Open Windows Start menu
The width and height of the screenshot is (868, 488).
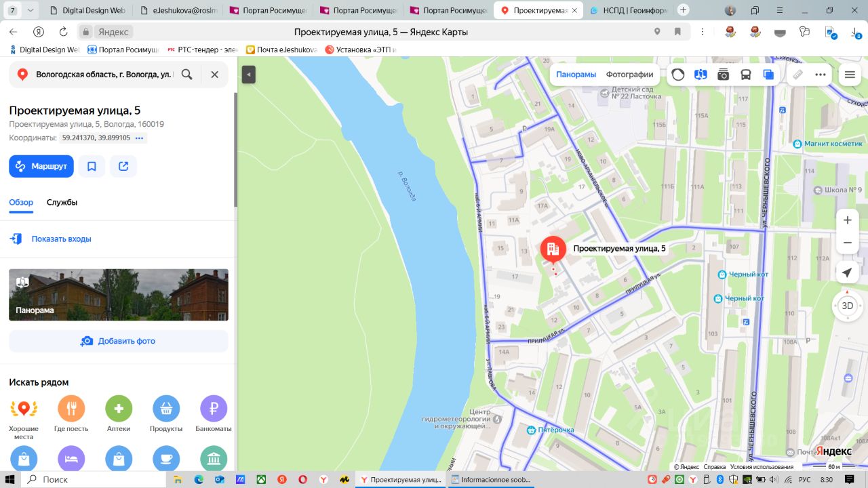[x=11, y=479]
